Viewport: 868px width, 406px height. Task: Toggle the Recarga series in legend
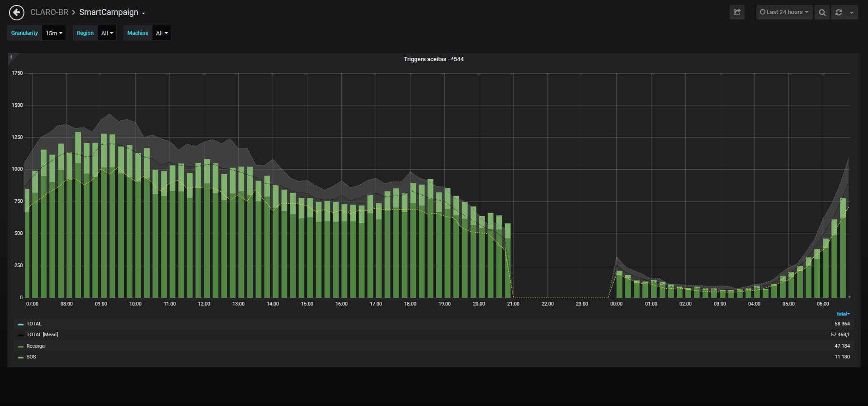coord(36,346)
